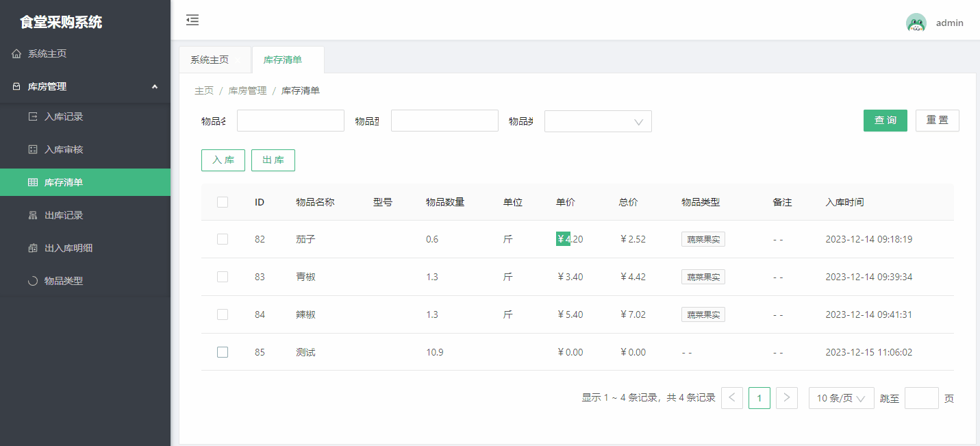The width and height of the screenshot is (980, 446).
Task: Click the green 查询 button
Action: [x=885, y=120]
